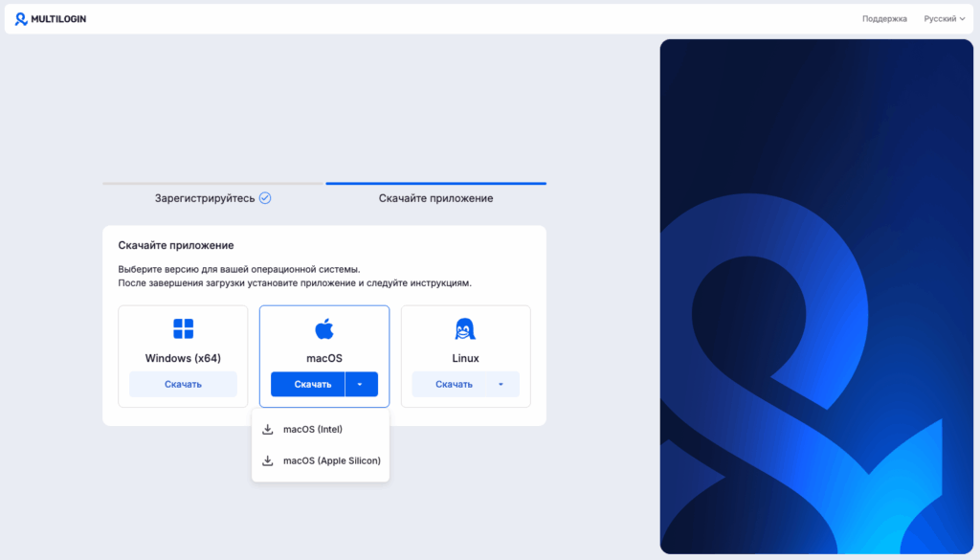Download the Linux version with Скачать
The width and height of the screenshot is (980, 560).
tap(449, 385)
